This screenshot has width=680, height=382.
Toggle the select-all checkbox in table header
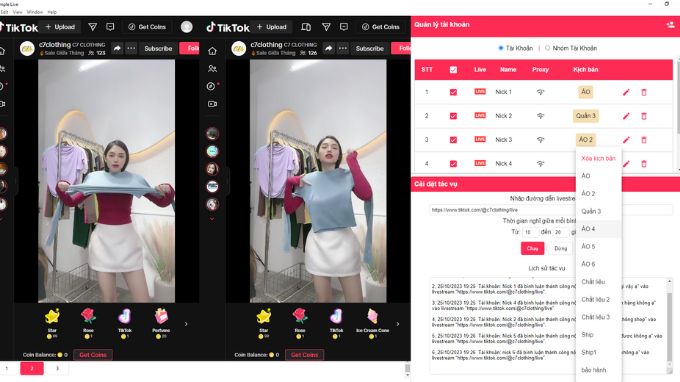coord(453,70)
